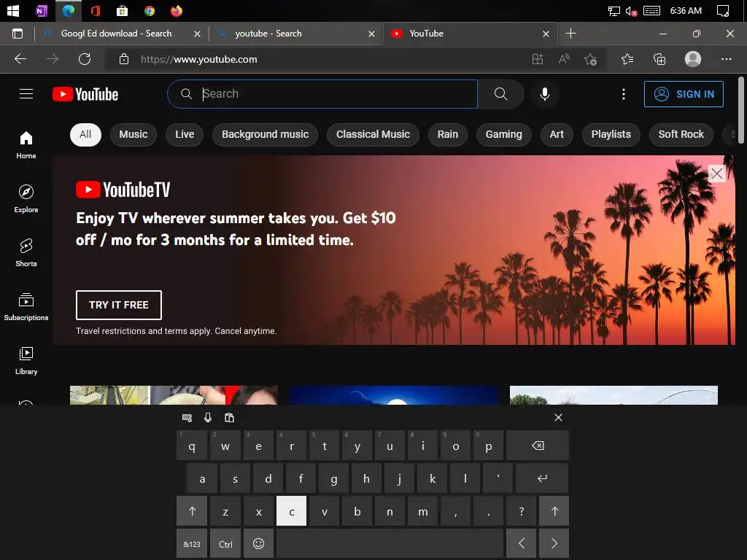Viewport: 747px width, 560px height.
Task: Select the Music filter chip
Action: 133,134
